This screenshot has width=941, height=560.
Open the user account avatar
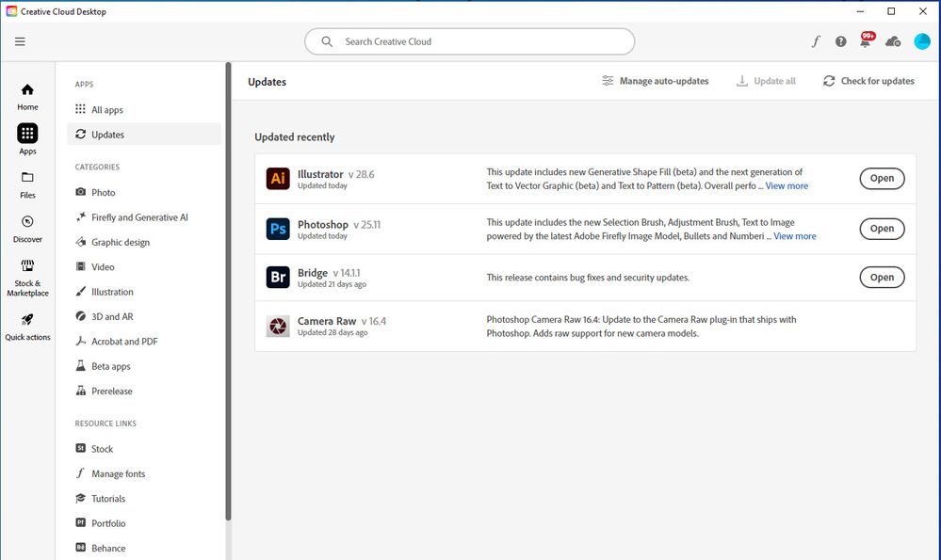[922, 41]
